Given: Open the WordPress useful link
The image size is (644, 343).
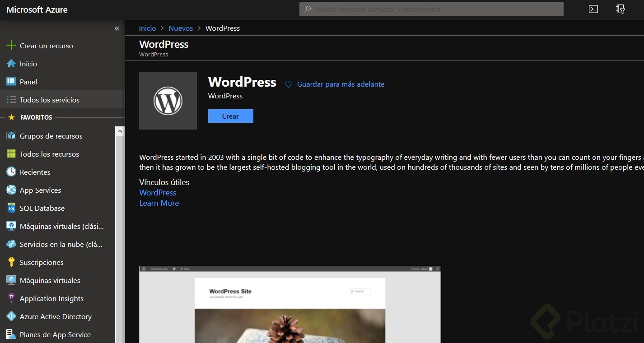Looking at the screenshot, I should coord(158,193).
